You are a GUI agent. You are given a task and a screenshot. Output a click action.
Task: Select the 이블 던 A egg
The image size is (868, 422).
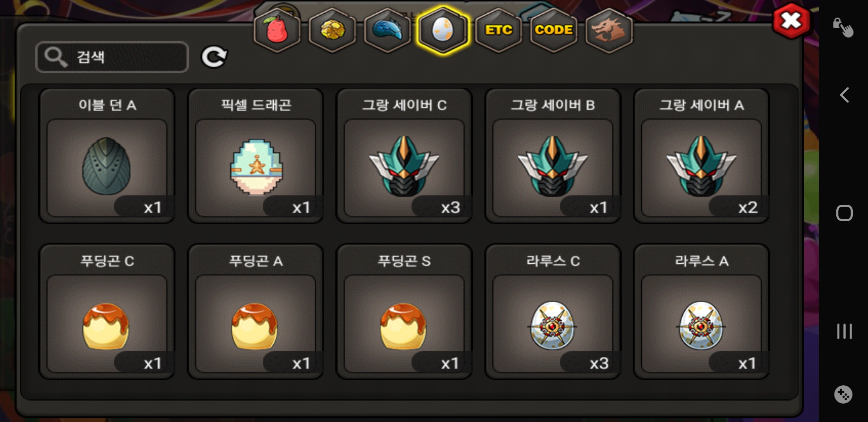(x=107, y=156)
